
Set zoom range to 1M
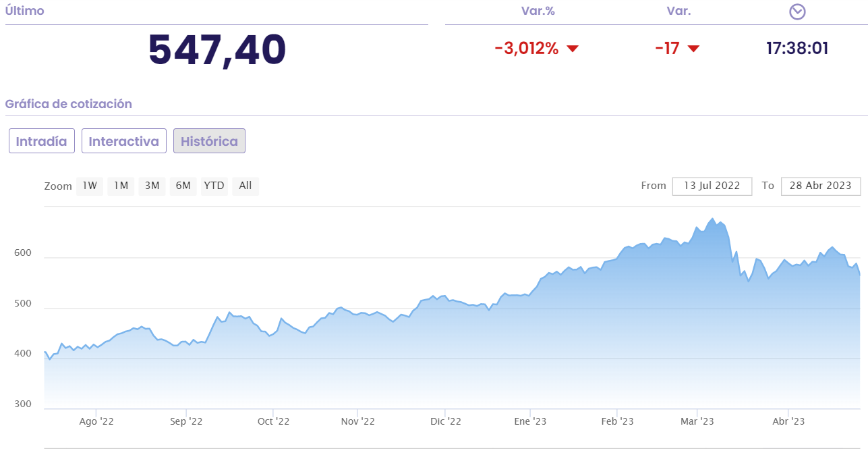(x=121, y=186)
